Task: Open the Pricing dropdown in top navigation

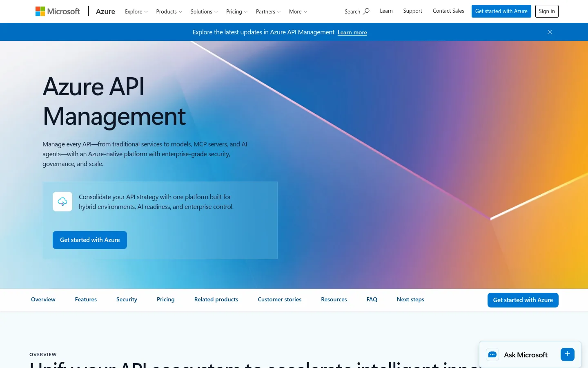Action: pyautogui.click(x=237, y=11)
